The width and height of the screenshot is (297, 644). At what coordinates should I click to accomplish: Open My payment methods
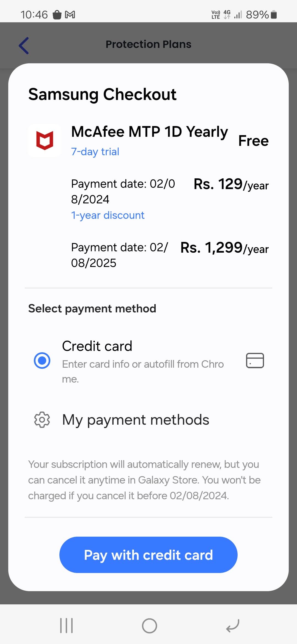tap(136, 420)
